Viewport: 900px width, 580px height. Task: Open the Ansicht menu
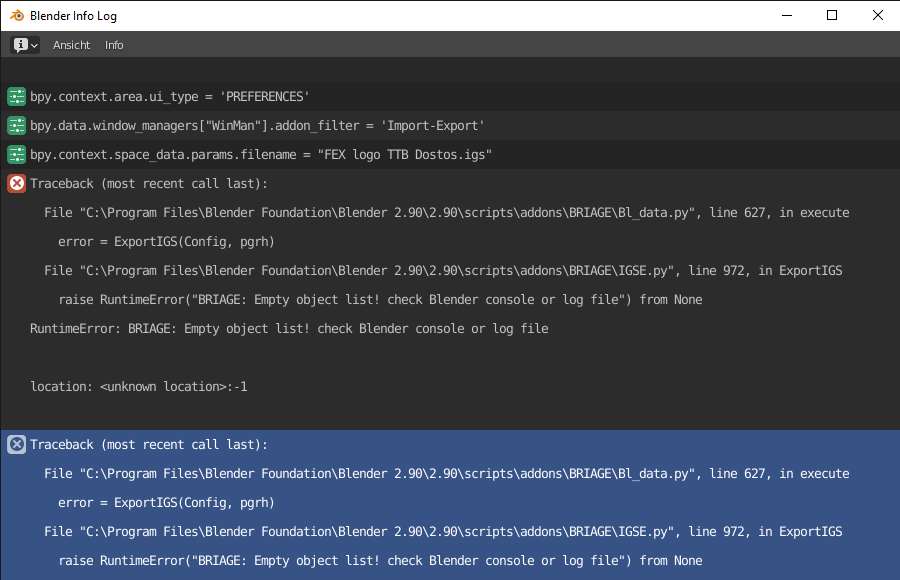point(71,45)
